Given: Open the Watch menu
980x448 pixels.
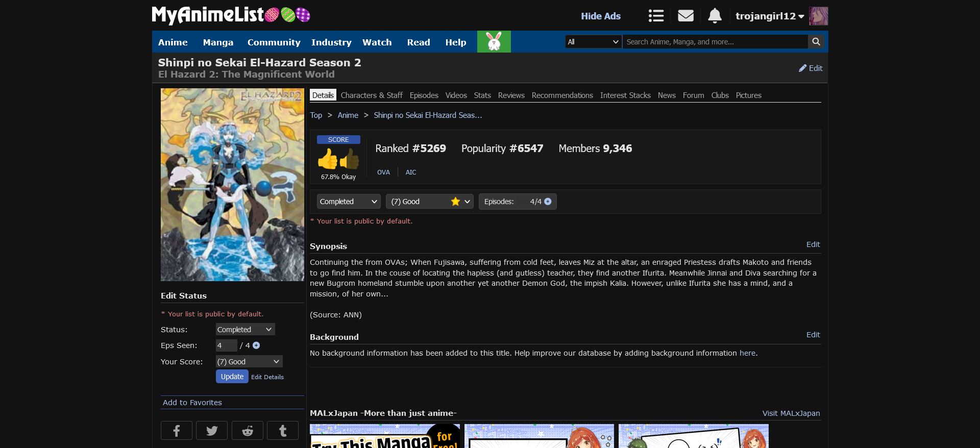Looking at the screenshot, I should pos(377,42).
